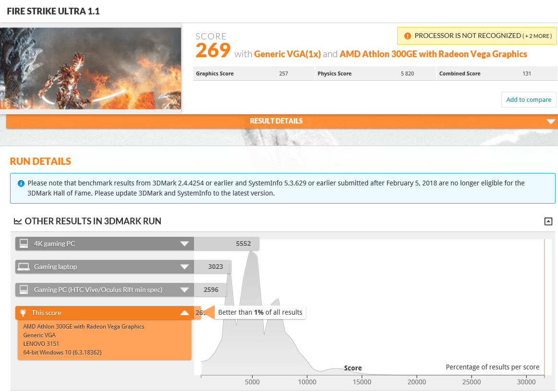Click the Fire Strike benchmark thumbnail image

click(91, 68)
